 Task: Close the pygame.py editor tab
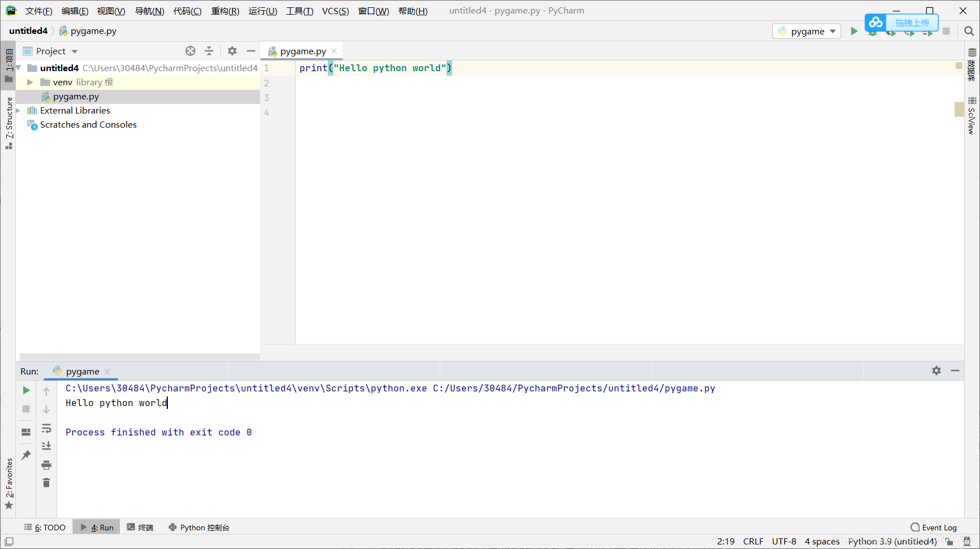[x=334, y=51]
